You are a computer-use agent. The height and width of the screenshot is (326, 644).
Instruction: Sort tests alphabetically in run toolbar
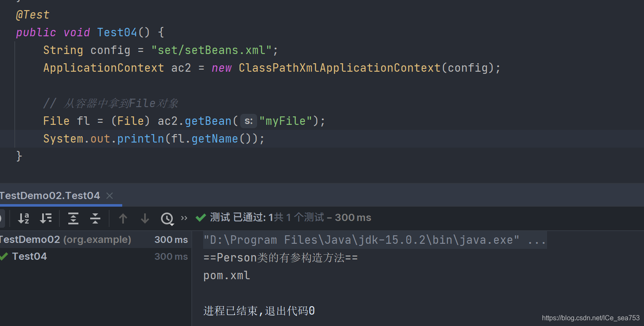point(24,218)
